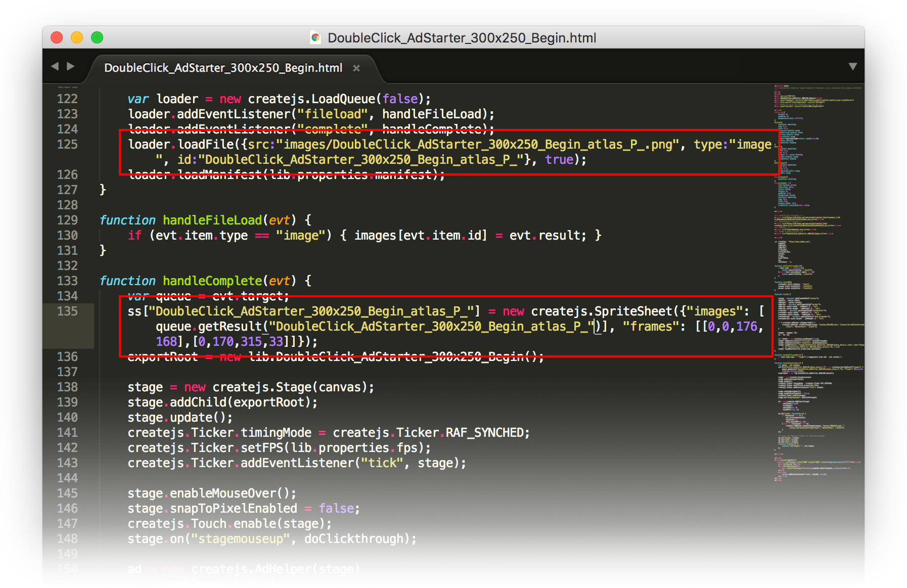Click 'snapToPixelEnabled' on line 146
This screenshot has height=588, width=907.
pyautogui.click(x=234, y=509)
